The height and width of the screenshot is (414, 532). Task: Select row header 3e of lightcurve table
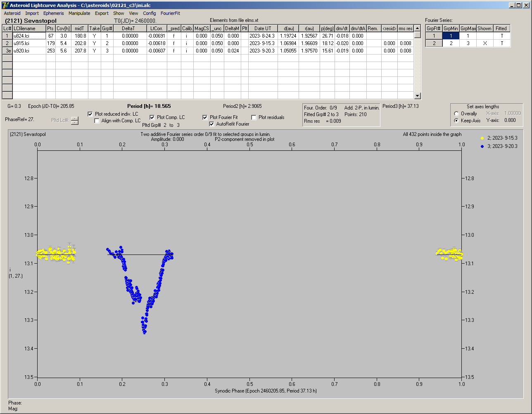(7, 51)
